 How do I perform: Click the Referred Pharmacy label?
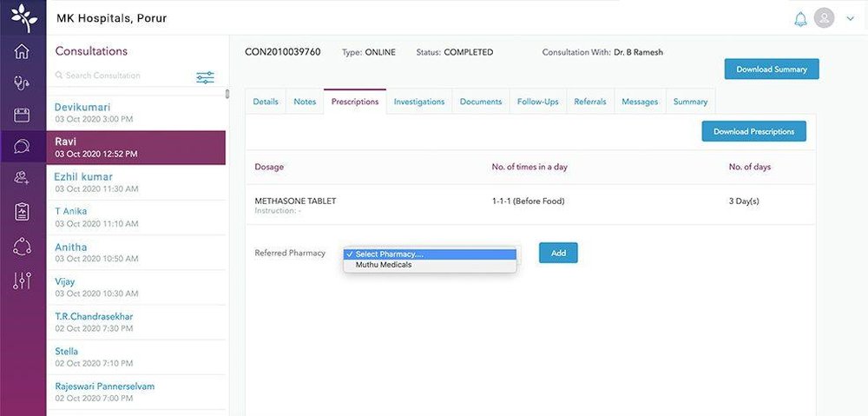[290, 253]
